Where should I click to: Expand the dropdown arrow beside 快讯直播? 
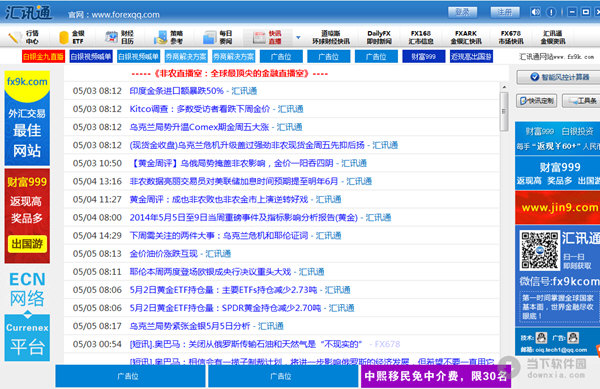pos(298,37)
